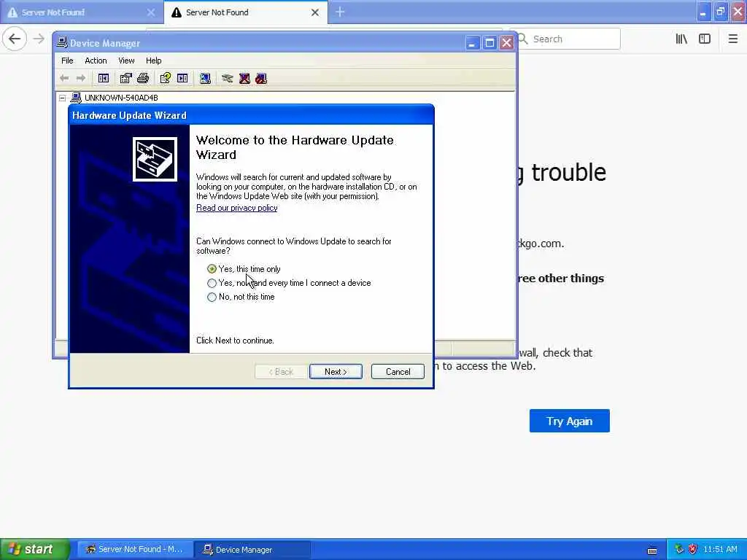
Task: Open the View menu in Device Manager
Action: click(x=126, y=61)
